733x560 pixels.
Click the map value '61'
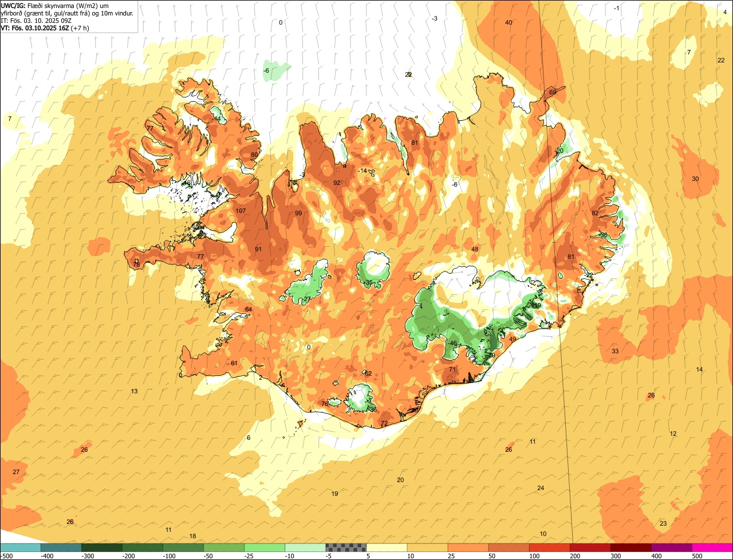click(x=234, y=363)
